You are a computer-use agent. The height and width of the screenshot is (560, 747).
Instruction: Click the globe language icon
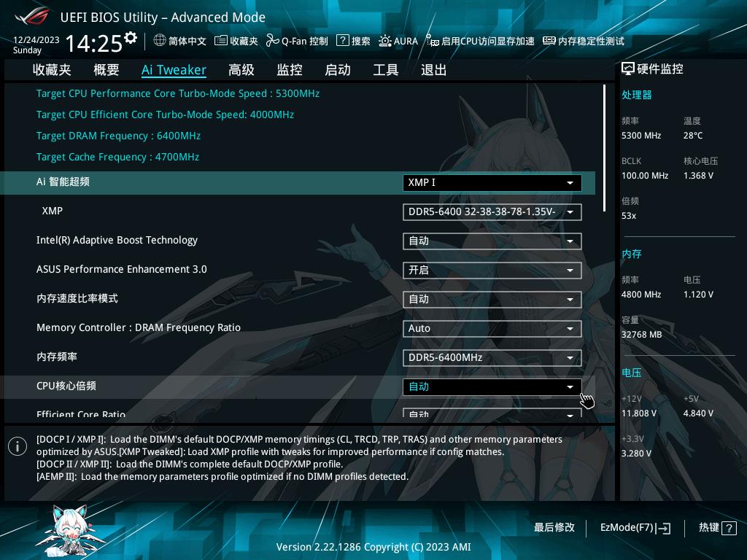pos(160,41)
